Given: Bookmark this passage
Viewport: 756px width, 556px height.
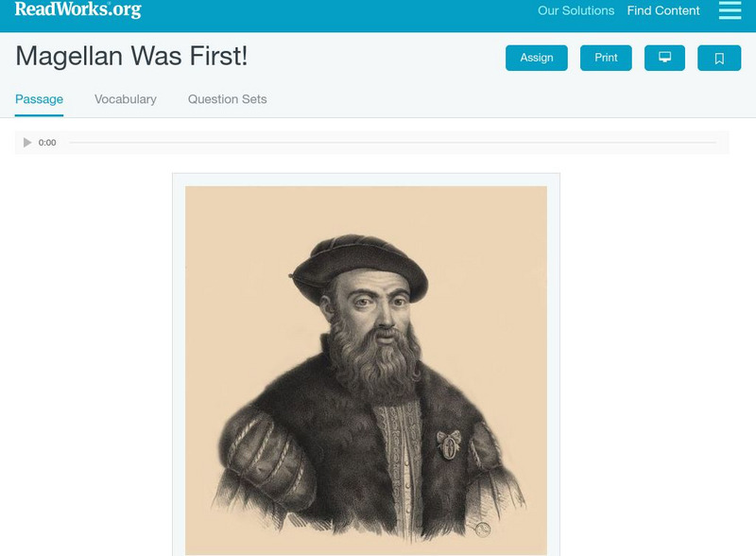Looking at the screenshot, I should 719,58.
